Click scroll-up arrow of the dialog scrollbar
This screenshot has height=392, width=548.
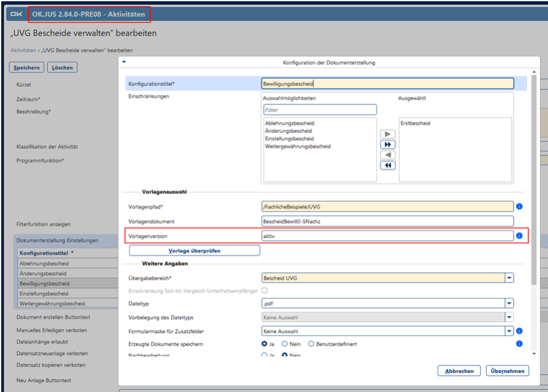[x=534, y=72]
